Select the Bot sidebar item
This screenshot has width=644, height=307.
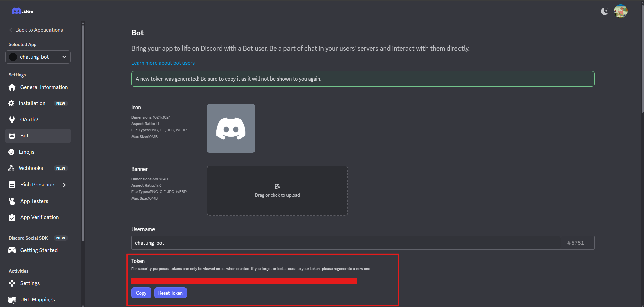(x=38, y=136)
